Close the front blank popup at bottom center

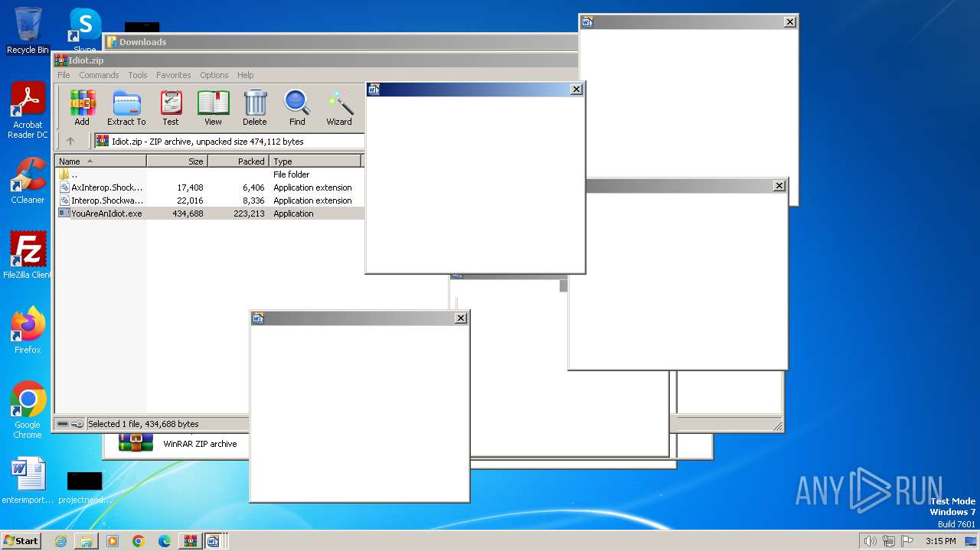click(x=460, y=318)
